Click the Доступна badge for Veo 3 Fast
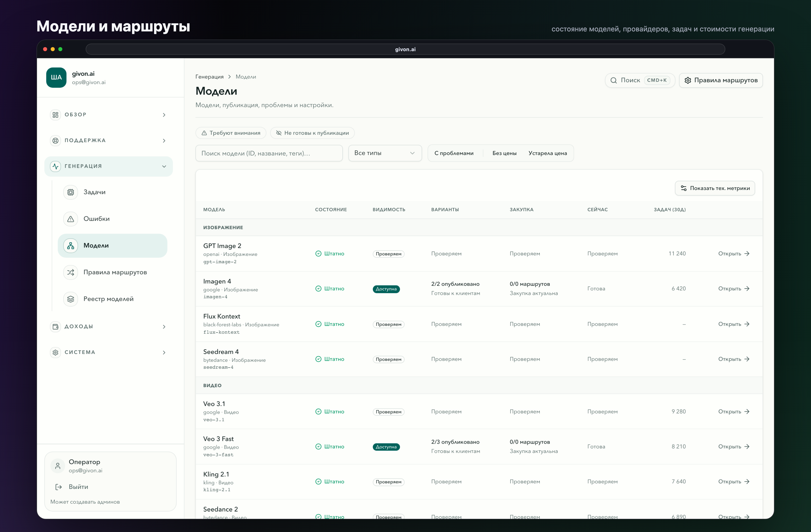Viewport: 811px width, 532px height. pyautogui.click(x=386, y=447)
